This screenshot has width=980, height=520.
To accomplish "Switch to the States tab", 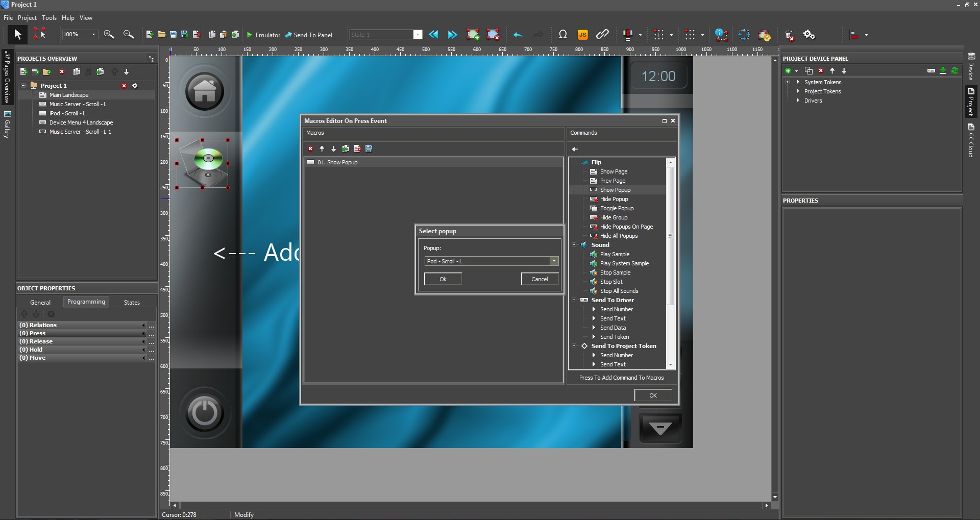I will (x=131, y=302).
